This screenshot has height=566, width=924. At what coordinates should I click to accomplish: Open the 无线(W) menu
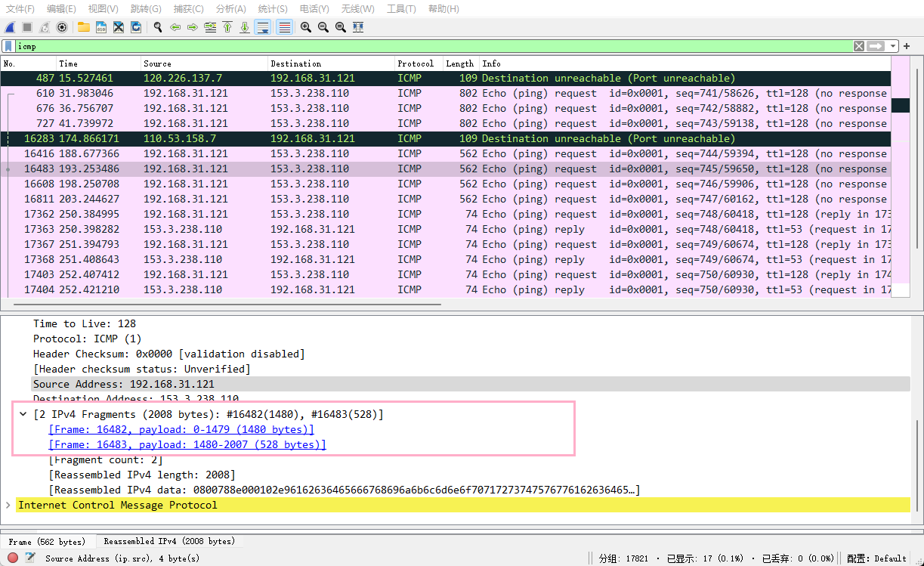[358, 9]
